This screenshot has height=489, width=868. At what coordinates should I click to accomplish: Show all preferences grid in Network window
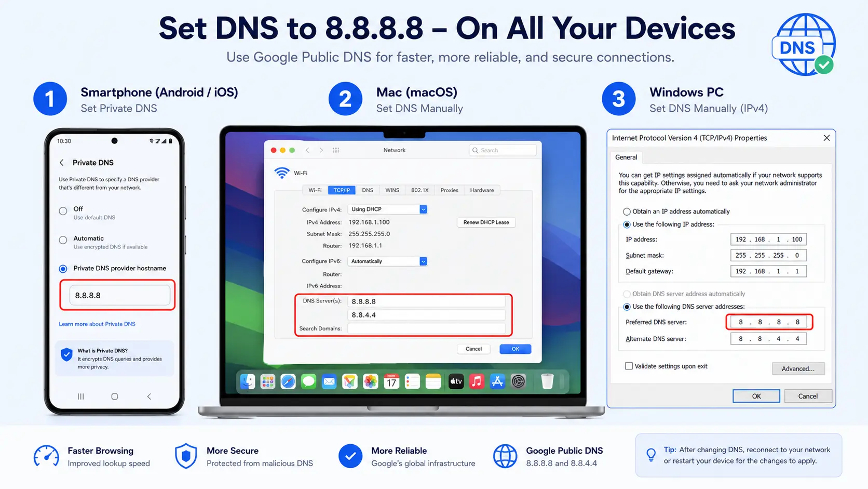pos(336,150)
